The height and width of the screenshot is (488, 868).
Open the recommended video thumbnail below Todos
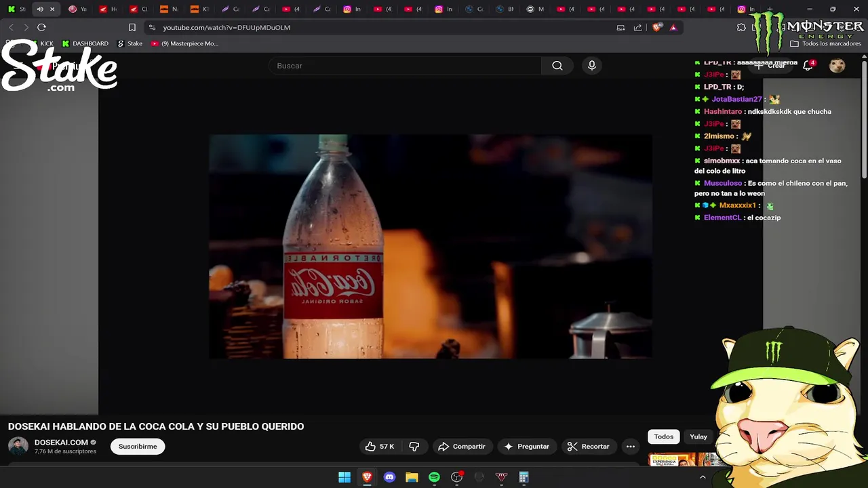pyautogui.click(x=683, y=460)
